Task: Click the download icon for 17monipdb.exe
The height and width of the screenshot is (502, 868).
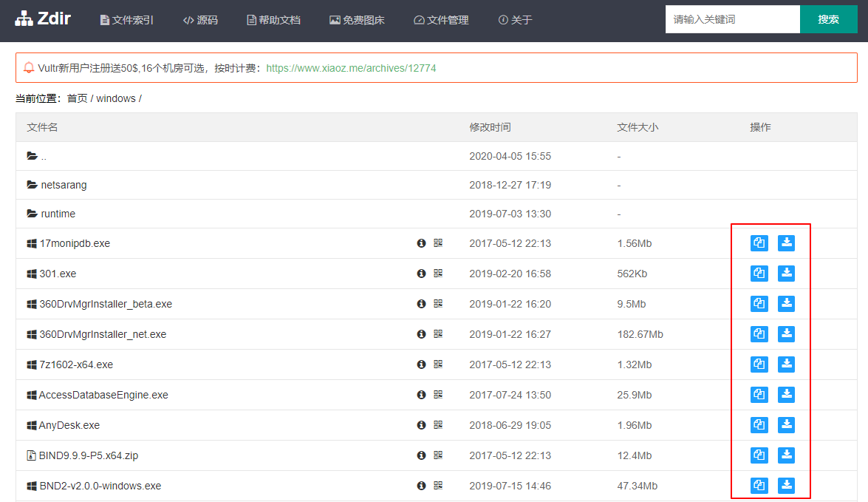Action: [786, 243]
